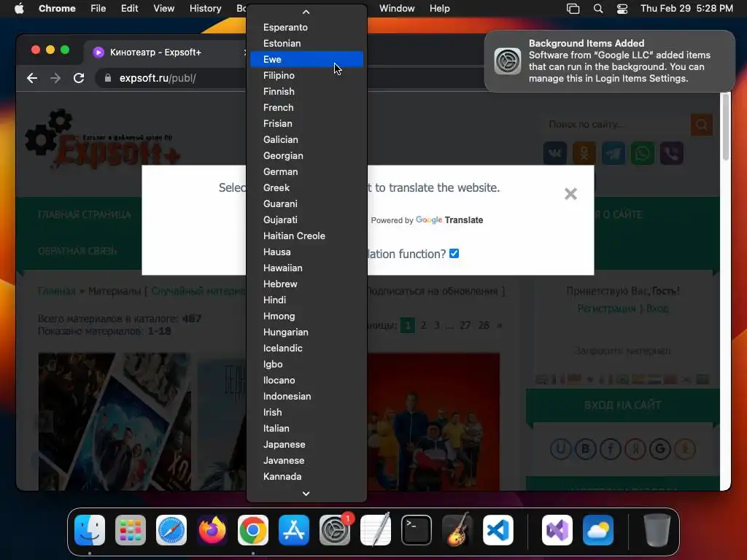Image resolution: width=747 pixels, height=560 pixels.
Task: Open System Settings from the dock
Action: pos(335,529)
